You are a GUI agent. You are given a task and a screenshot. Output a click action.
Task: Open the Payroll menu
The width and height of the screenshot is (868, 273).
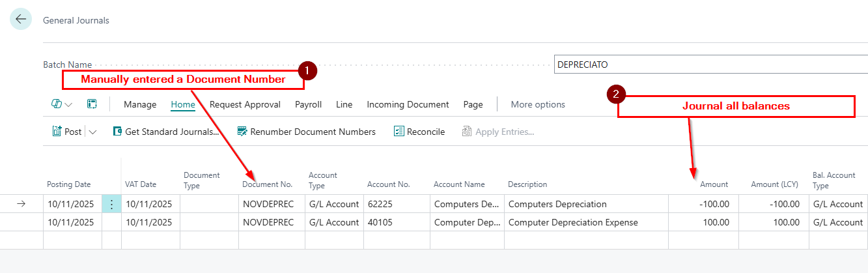pos(308,104)
